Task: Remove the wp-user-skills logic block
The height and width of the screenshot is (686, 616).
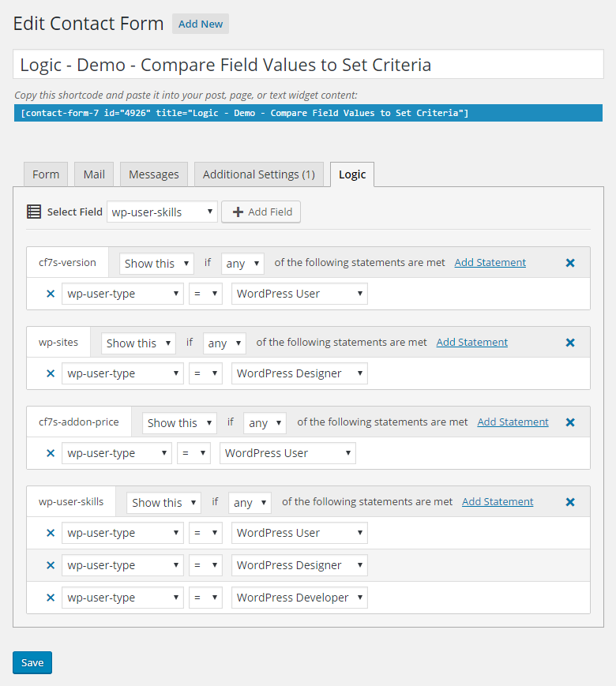Action: click(570, 502)
